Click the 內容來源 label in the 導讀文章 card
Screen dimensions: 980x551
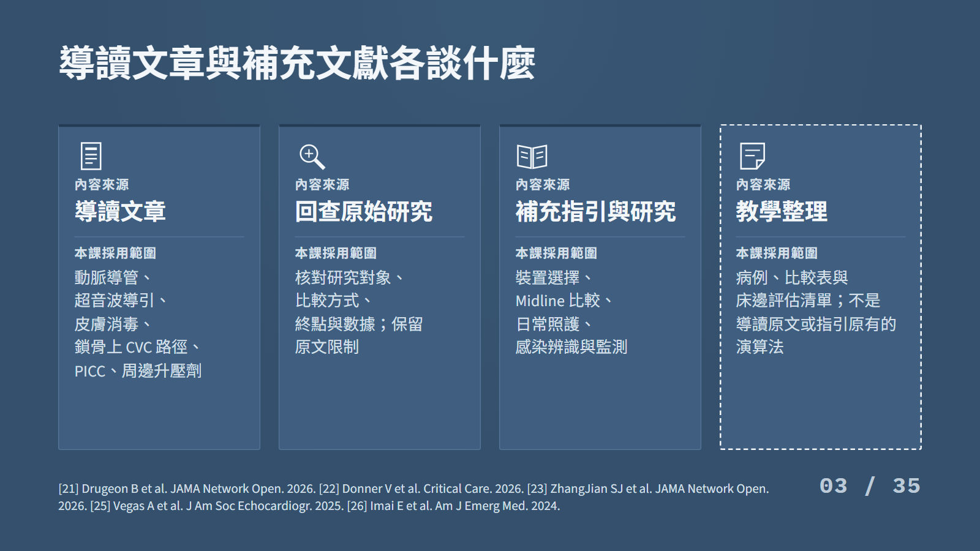(x=102, y=185)
